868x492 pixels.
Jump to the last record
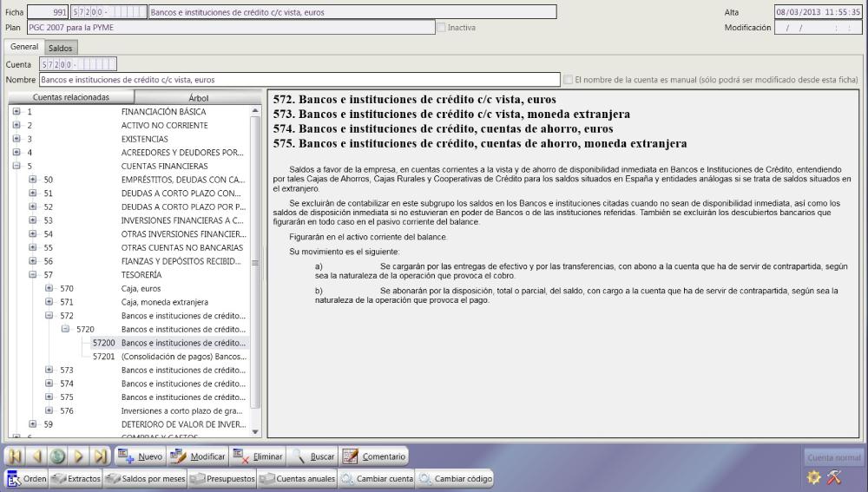[x=100, y=456]
